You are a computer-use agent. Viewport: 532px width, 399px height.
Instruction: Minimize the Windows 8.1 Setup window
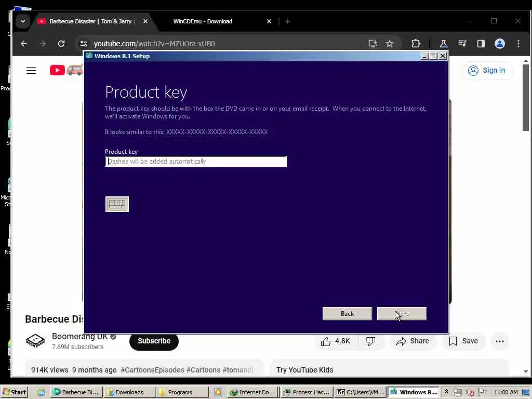(424, 56)
